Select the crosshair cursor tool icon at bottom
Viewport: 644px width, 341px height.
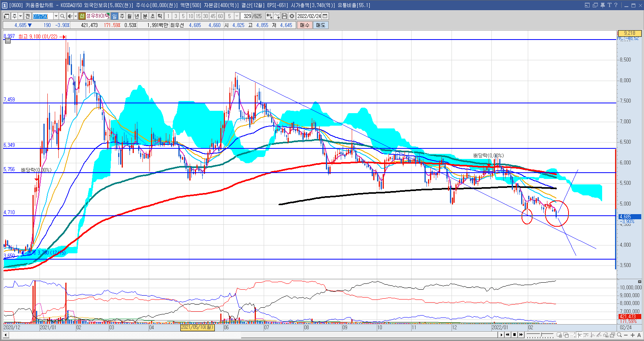point(579,335)
